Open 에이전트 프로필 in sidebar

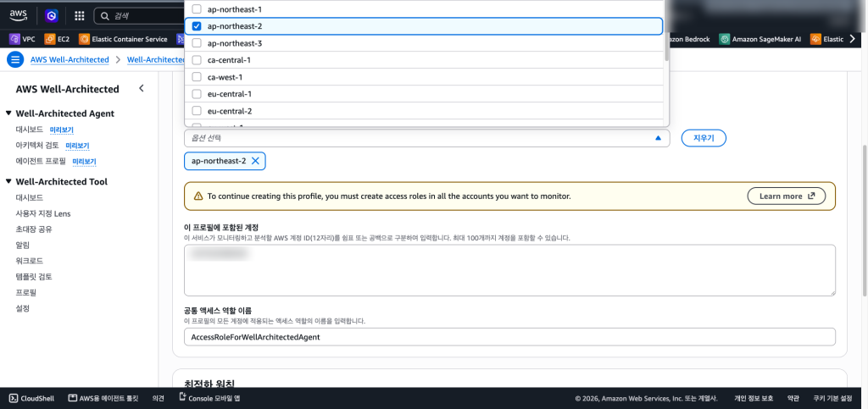click(41, 162)
